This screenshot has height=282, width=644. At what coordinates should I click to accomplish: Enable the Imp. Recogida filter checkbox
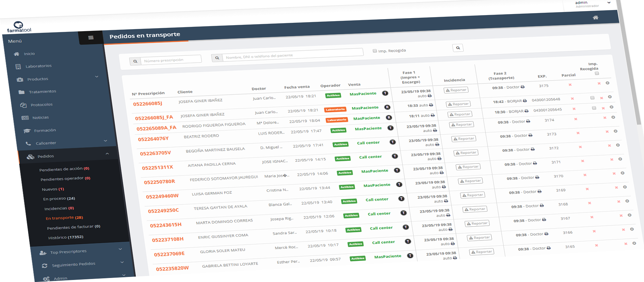pyautogui.click(x=375, y=51)
